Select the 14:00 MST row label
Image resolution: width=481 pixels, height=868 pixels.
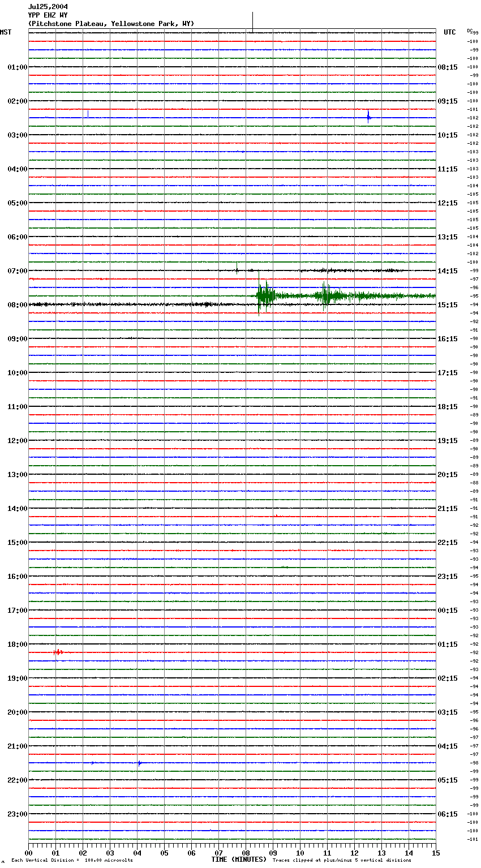pyautogui.click(x=17, y=509)
